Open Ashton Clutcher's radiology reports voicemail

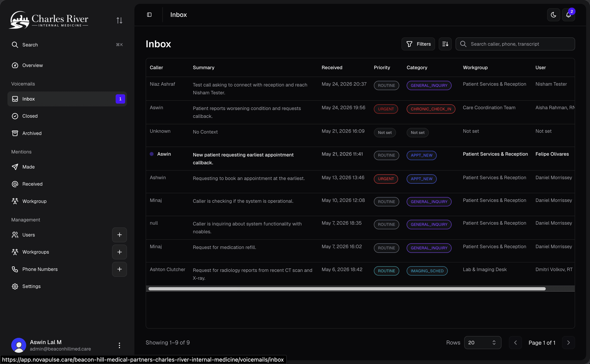click(360, 274)
